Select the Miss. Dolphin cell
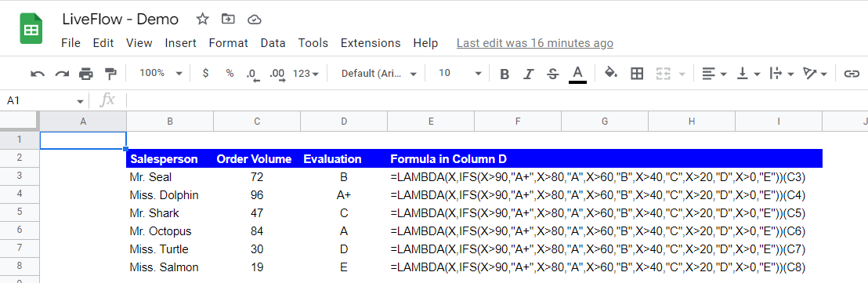868x283 pixels. (x=170, y=195)
